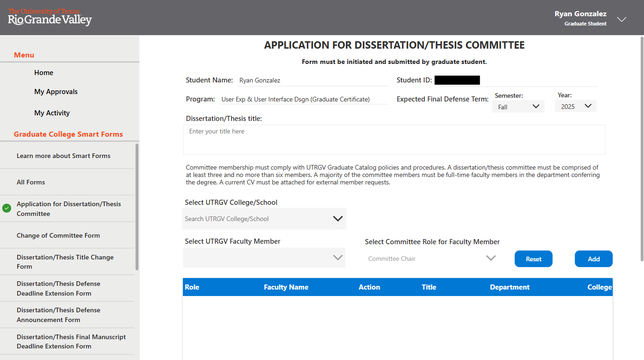Open the Select UTRGV Faculty Member dropdown
The image size is (644, 360).
tap(264, 258)
